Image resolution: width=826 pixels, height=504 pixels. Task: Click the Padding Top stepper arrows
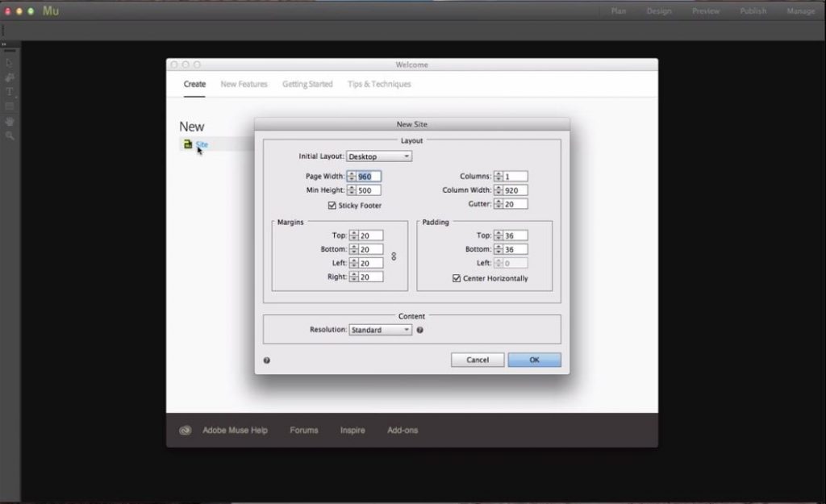(499, 235)
